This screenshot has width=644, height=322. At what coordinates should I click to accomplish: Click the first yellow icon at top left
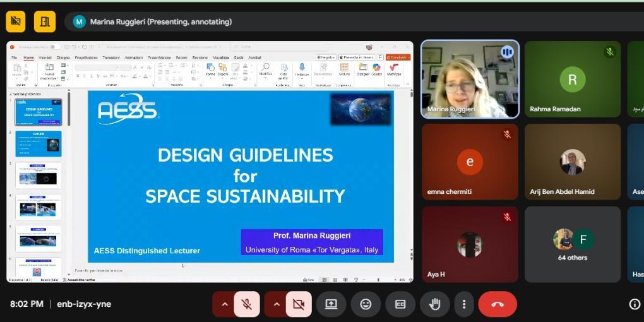[16, 21]
